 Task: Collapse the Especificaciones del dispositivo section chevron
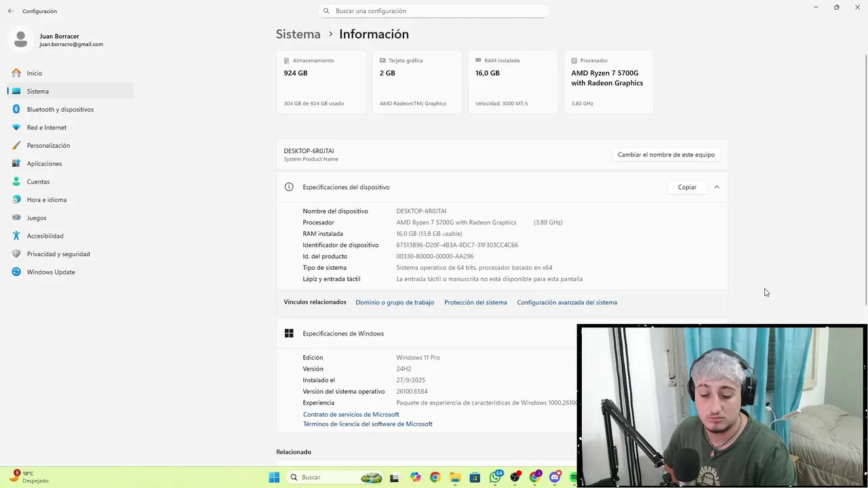[717, 187]
